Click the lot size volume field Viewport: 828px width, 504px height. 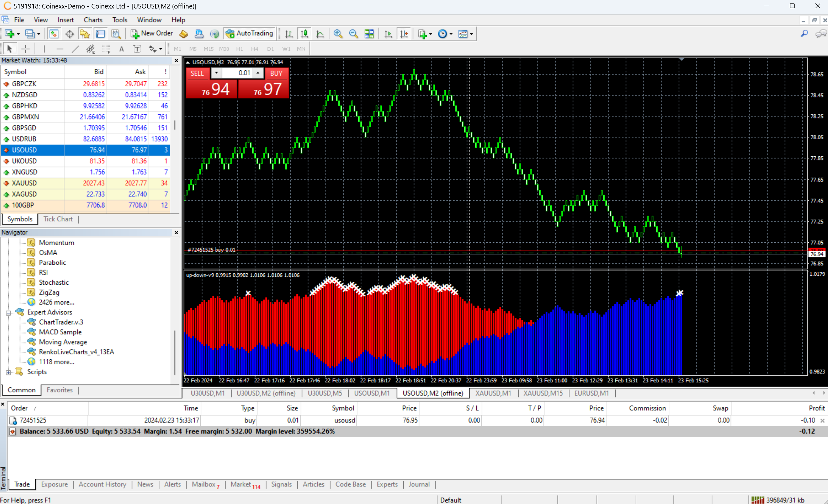(237, 73)
